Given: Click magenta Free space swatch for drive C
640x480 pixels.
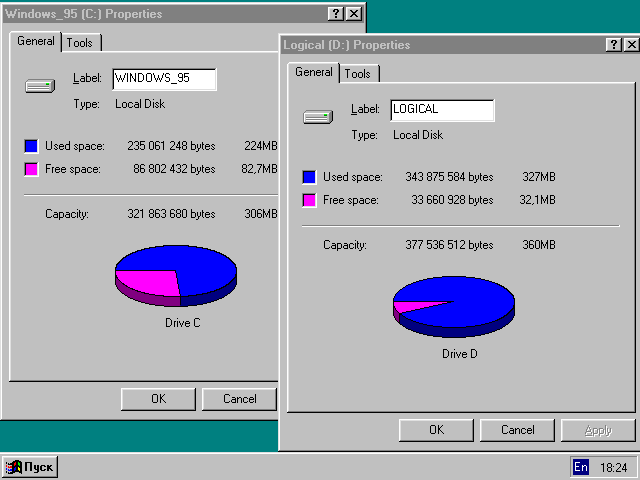Looking at the screenshot, I should [x=31, y=169].
